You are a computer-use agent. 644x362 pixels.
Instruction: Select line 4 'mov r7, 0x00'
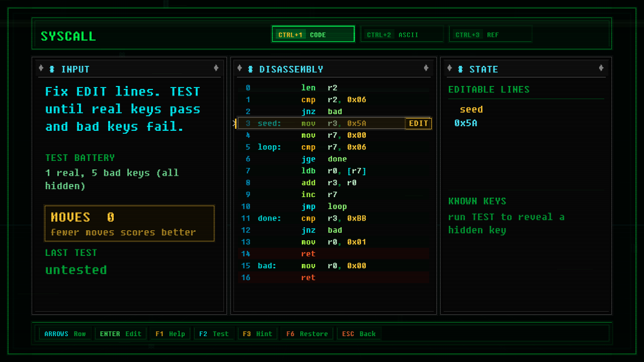333,135
